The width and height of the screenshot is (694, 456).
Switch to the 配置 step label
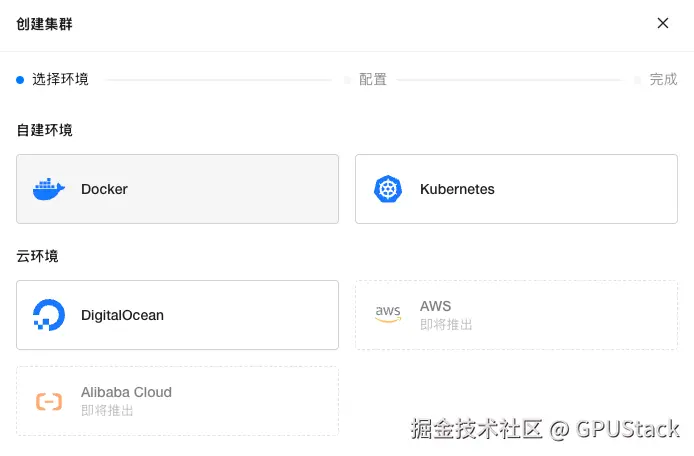[x=373, y=80]
